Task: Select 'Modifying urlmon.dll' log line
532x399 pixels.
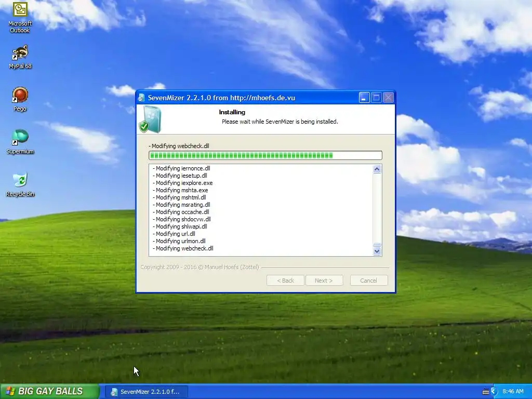Action: click(179, 241)
